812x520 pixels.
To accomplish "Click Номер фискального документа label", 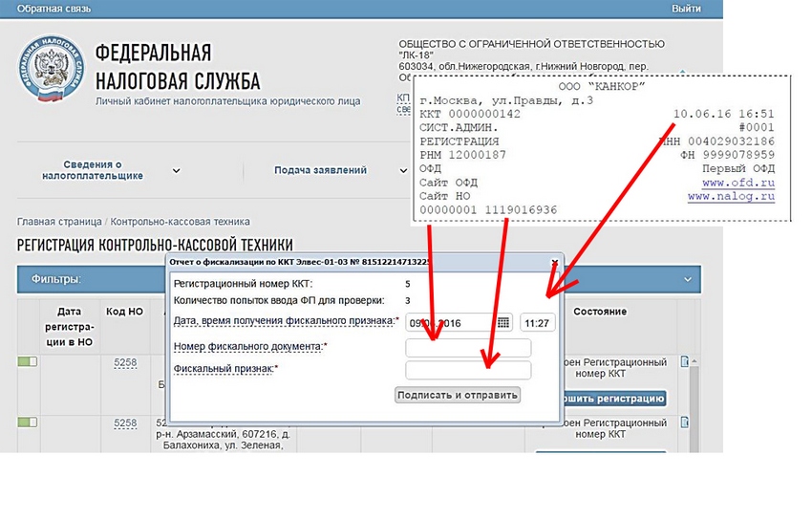I will 250,346.
